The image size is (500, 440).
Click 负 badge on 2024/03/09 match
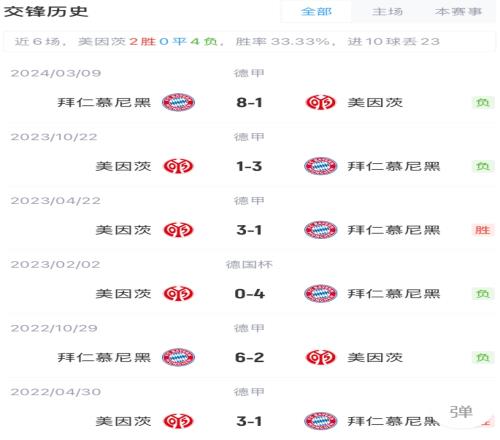(x=483, y=102)
